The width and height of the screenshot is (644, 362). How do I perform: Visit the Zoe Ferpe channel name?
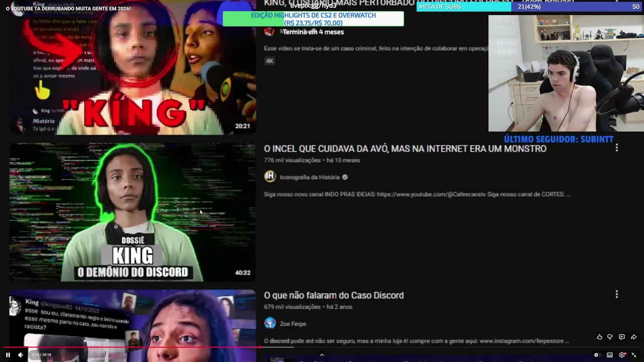click(x=293, y=324)
